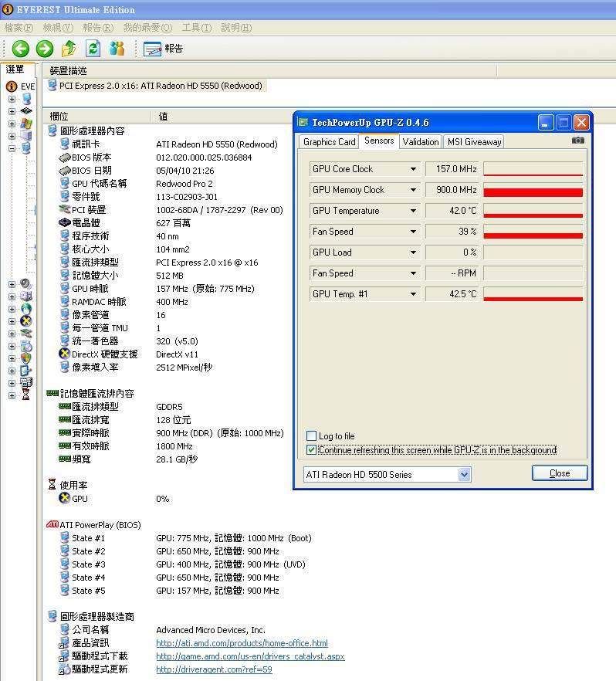
Task: Open the driveragent.com link
Action: [x=214, y=669]
